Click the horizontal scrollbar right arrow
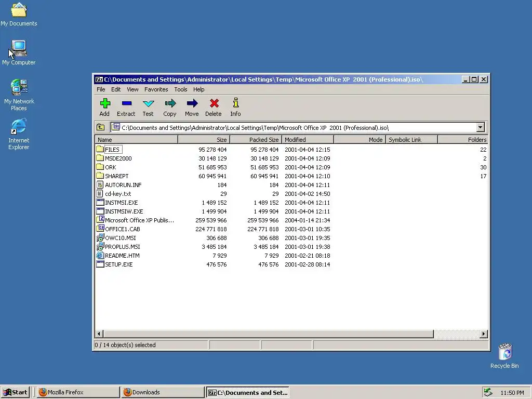The image size is (532, 399). [x=484, y=334]
